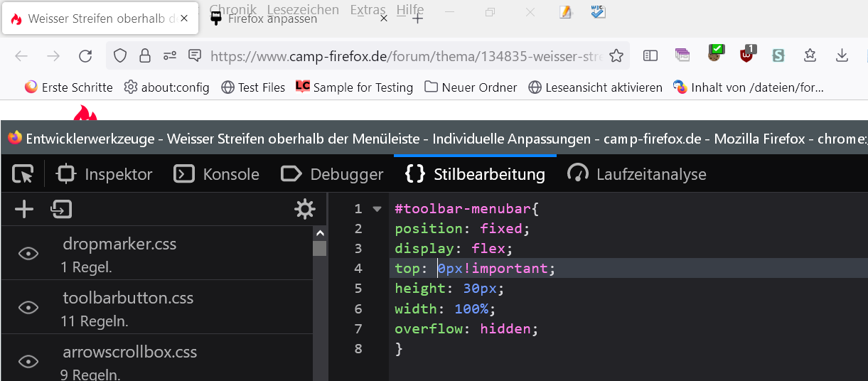Click the element picker icon in devtools
868x381 pixels.
[x=23, y=174]
